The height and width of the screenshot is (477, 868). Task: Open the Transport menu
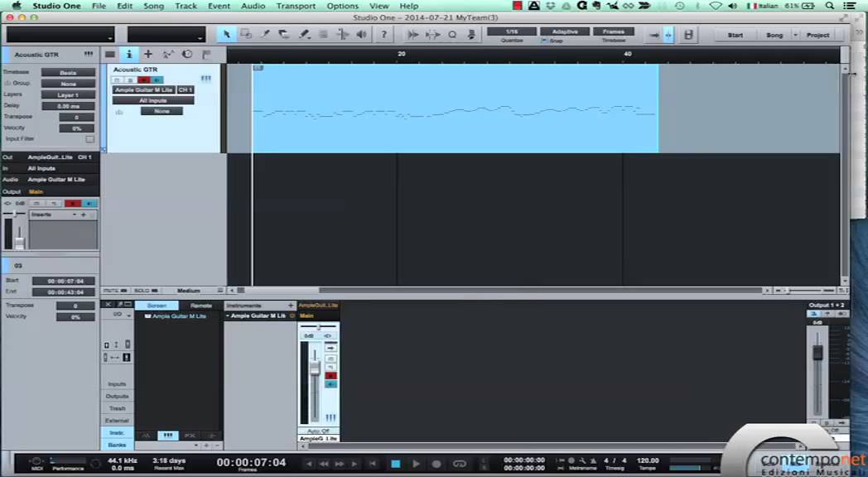pos(297,6)
